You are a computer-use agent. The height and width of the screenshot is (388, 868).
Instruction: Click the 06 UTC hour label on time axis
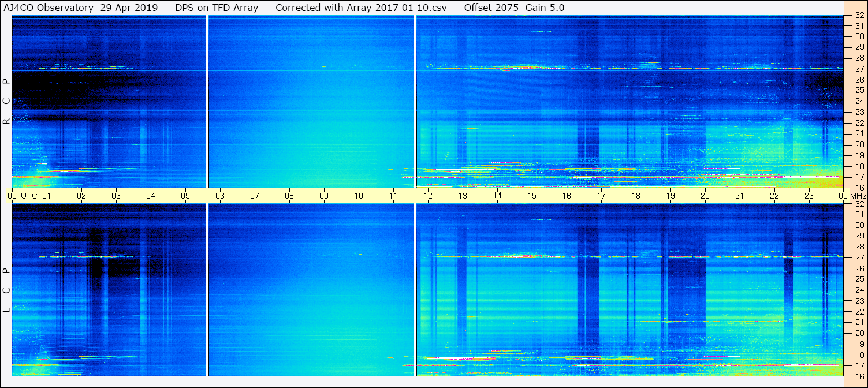click(x=219, y=196)
